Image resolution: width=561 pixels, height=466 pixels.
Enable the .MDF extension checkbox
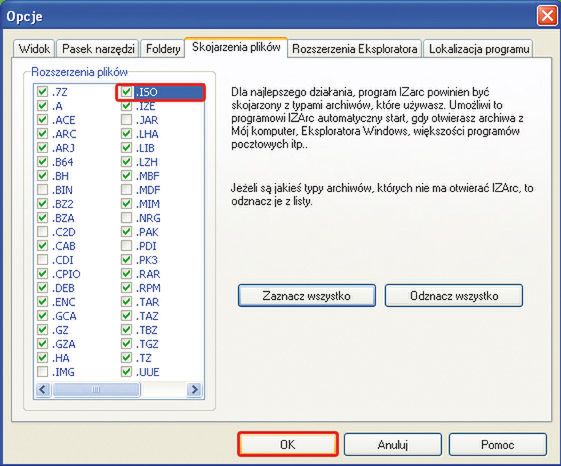click(126, 189)
